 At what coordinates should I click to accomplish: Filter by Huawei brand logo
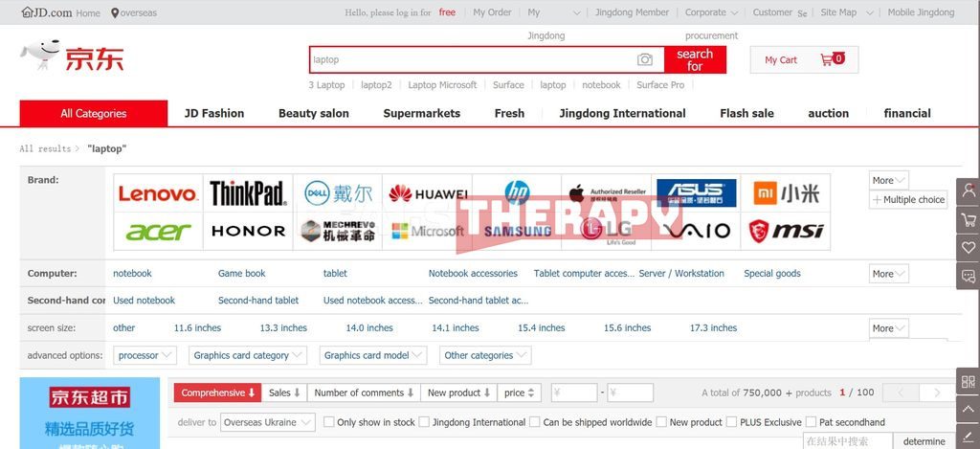pyautogui.click(x=428, y=193)
